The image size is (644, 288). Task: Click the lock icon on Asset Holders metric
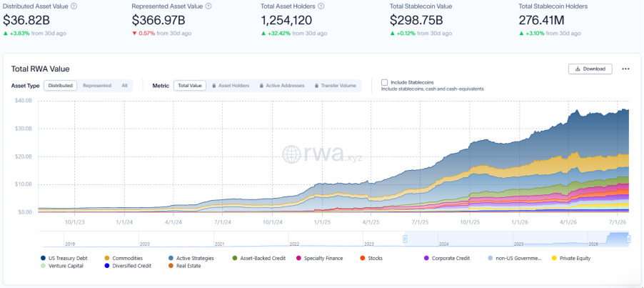[214, 86]
